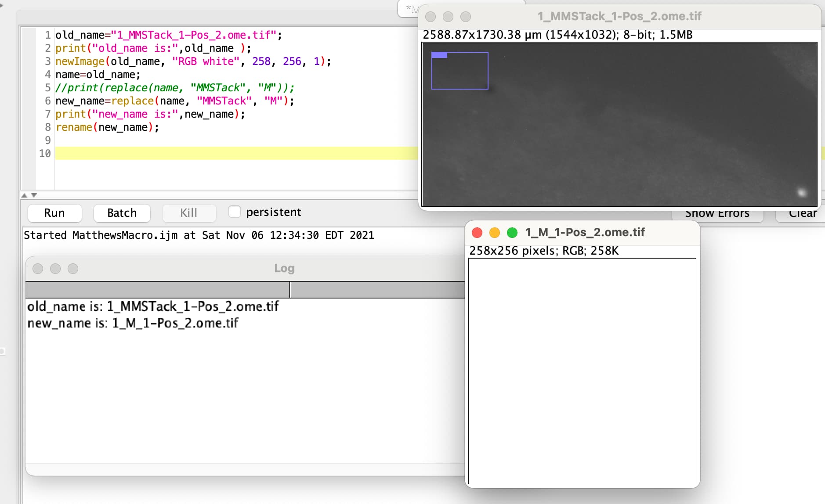Click the Run button to execute the macro
Viewport: 825px width, 504px height.
[x=54, y=213]
